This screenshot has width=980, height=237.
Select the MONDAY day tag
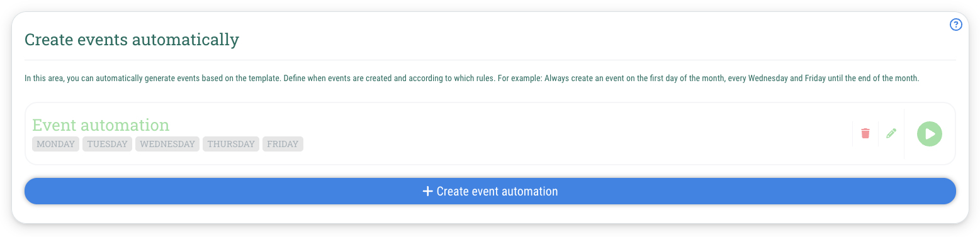55,144
